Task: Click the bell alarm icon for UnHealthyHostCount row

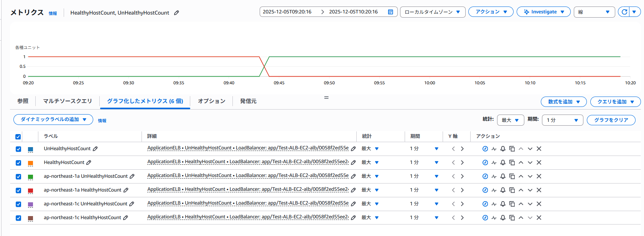Action: tap(503, 149)
